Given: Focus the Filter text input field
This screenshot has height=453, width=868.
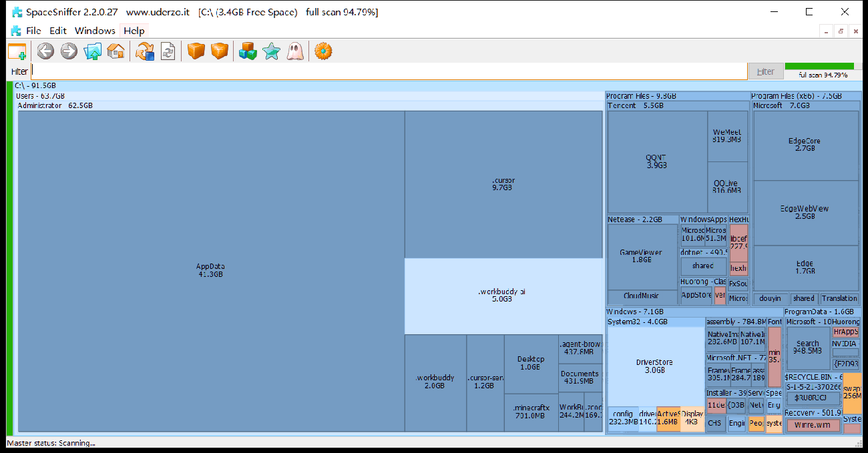Looking at the screenshot, I should pos(389,71).
